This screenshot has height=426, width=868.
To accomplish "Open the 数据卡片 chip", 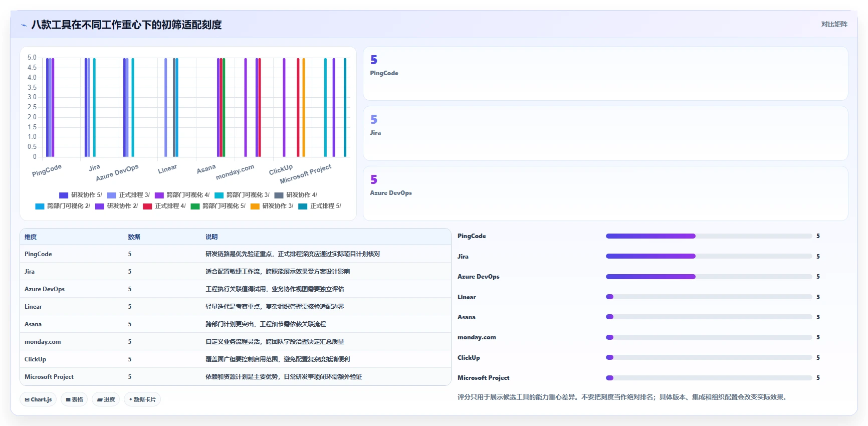I will [142, 399].
